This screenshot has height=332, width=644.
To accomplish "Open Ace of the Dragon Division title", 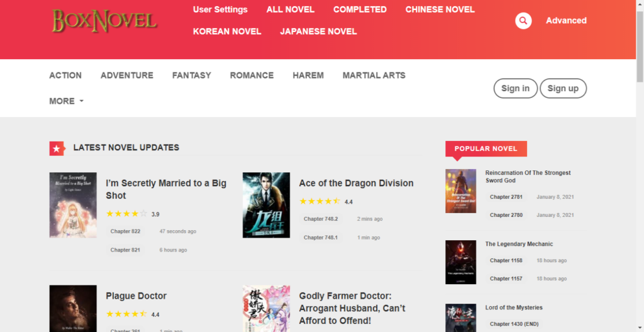I will [x=356, y=183].
